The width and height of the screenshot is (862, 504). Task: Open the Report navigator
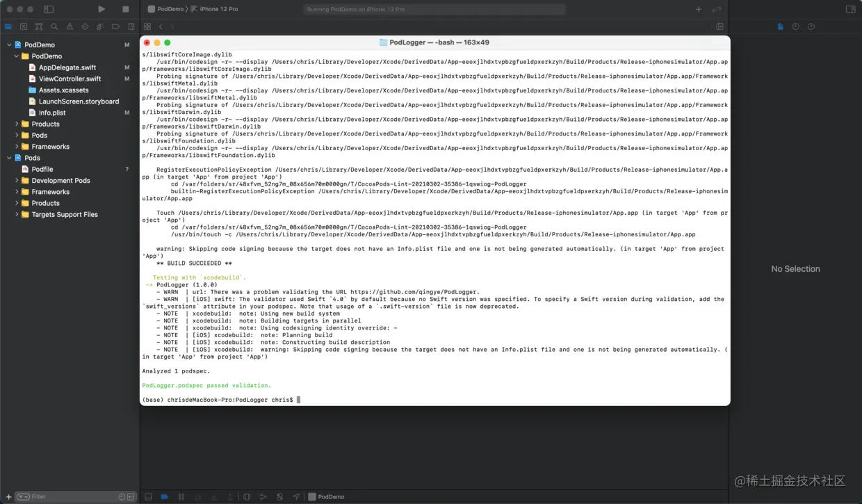(130, 26)
